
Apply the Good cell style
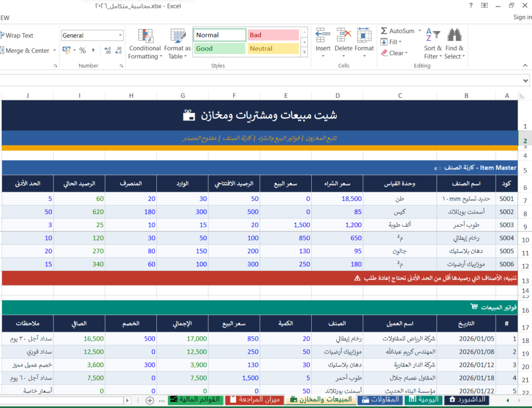[x=220, y=48]
